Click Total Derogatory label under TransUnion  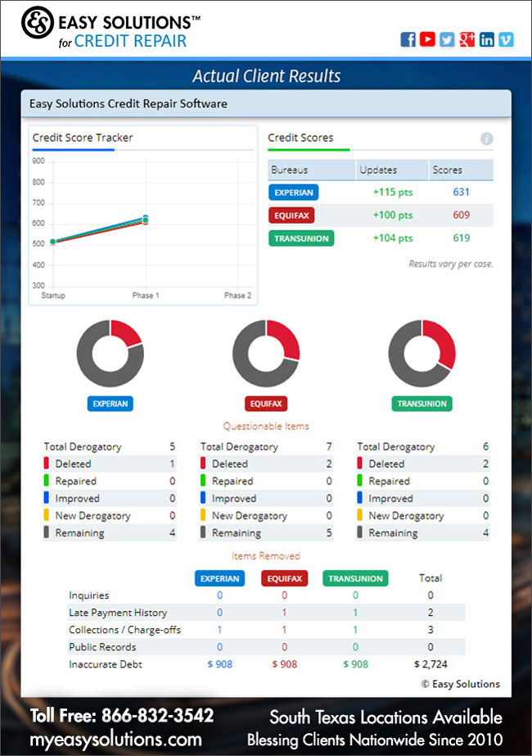[x=396, y=447]
